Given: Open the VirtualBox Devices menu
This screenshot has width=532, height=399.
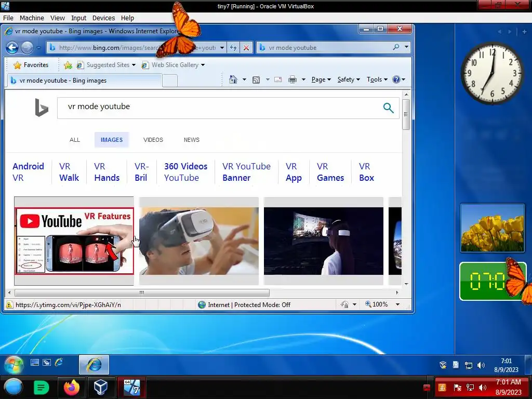Looking at the screenshot, I should tap(103, 18).
